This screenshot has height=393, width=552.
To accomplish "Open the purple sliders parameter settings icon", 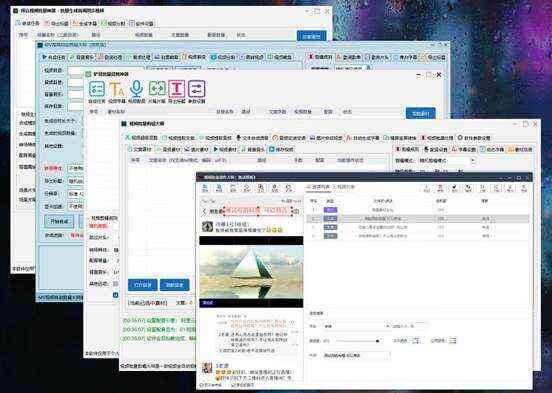I will [x=196, y=89].
